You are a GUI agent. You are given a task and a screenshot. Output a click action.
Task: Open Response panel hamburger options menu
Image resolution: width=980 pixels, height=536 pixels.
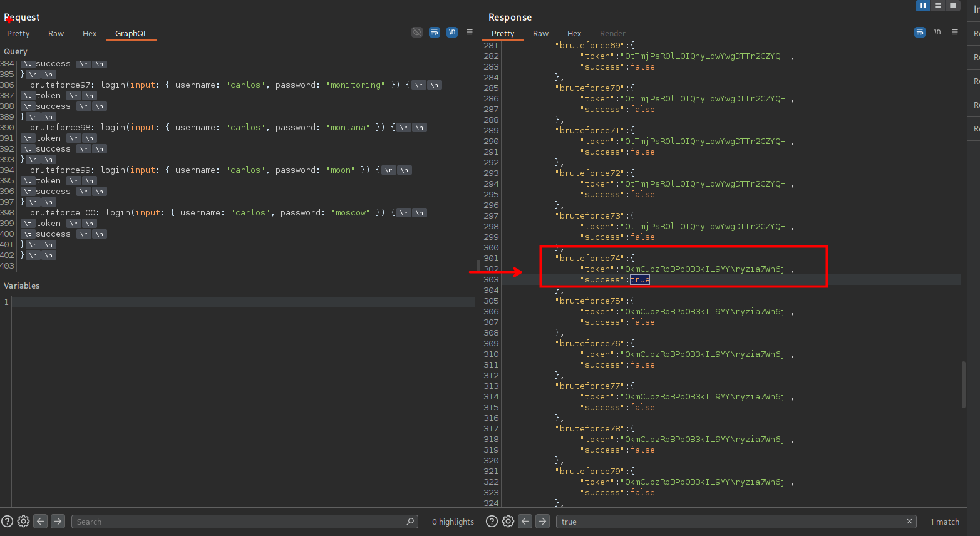click(x=955, y=32)
